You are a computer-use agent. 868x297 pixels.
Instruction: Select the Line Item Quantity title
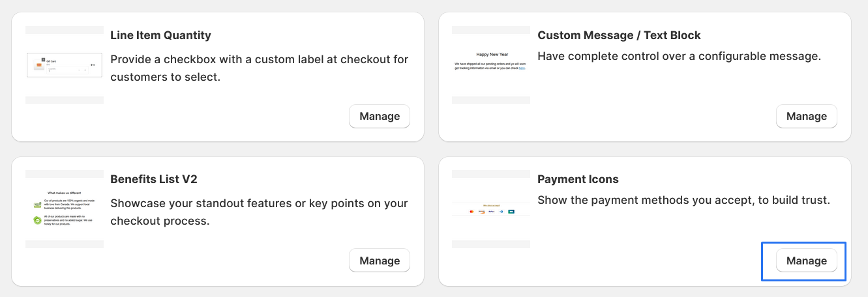[160, 35]
